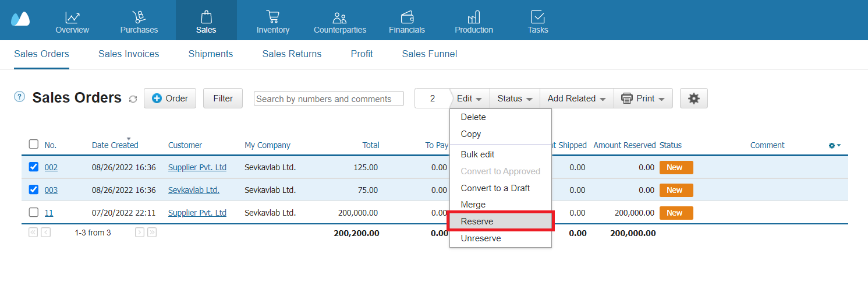
Task: Refresh the Sales Orders list
Action: point(133,99)
